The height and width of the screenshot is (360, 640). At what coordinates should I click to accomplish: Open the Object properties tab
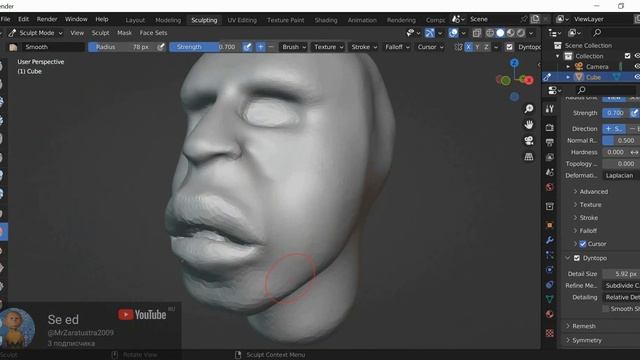tap(550, 225)
